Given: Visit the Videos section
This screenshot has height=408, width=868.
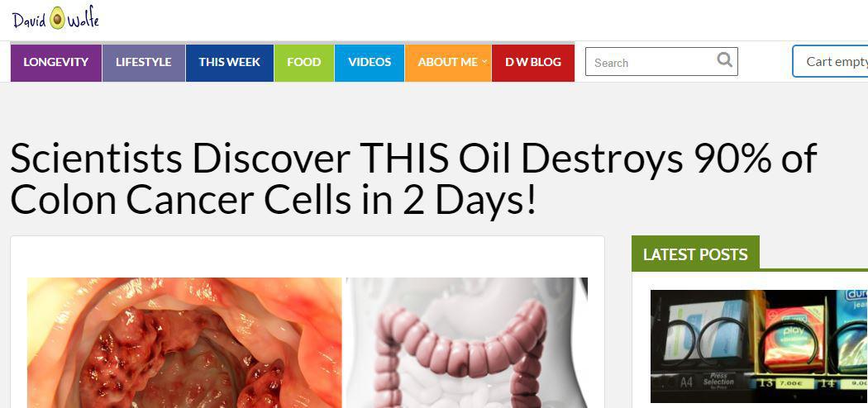Looking at the screenshot, I should (370, 62).
